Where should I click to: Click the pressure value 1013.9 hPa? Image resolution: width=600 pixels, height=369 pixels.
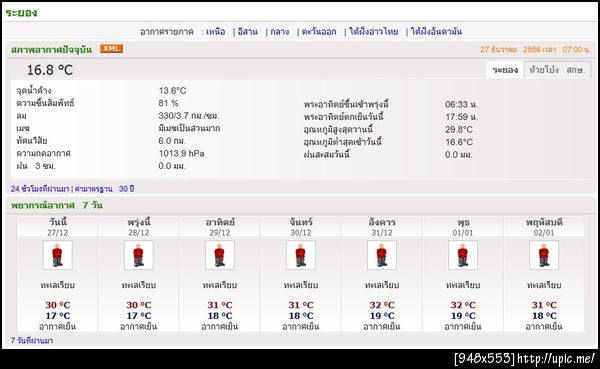point(181,153)
